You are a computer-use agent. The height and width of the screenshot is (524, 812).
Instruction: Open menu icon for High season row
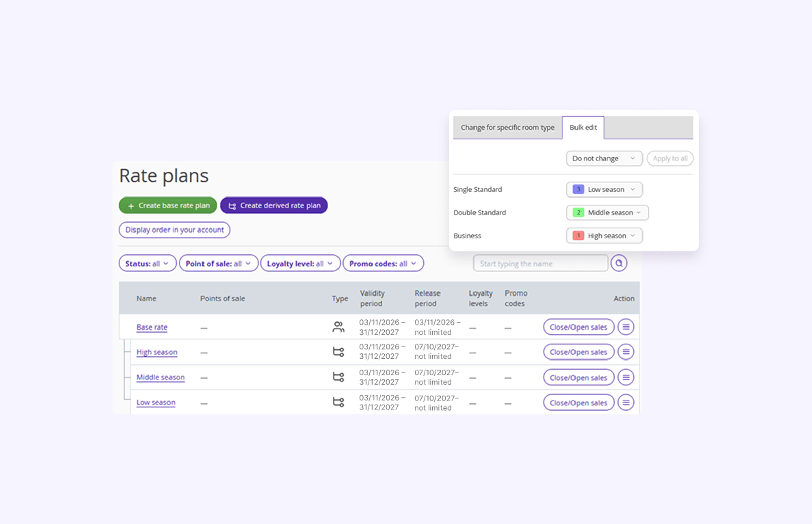pos(626,352)
